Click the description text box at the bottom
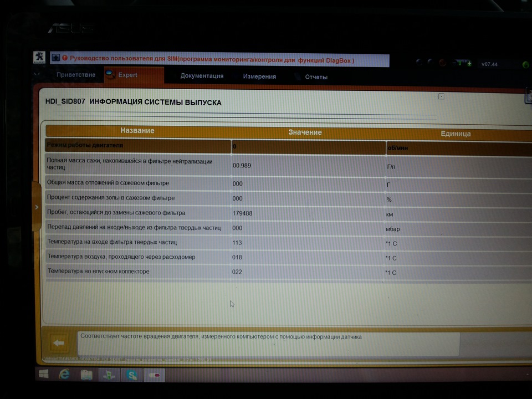532x399 pixels. tap(269, 344)
